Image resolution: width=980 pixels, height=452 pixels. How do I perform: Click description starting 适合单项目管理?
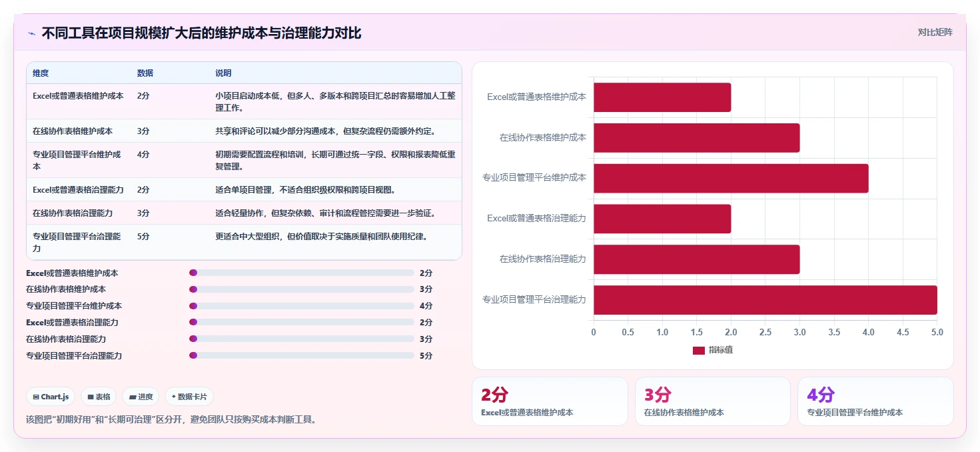click(305, 189)
